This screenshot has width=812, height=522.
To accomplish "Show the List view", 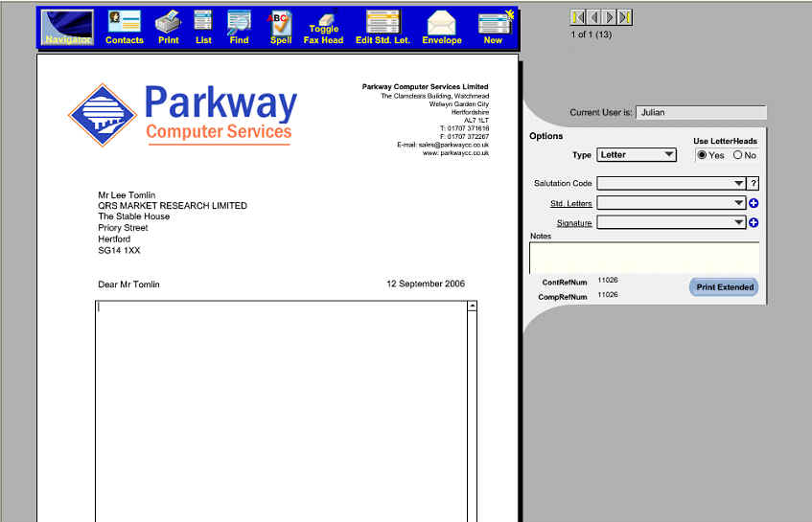I will pyautogui.click(x=203, y=28).
